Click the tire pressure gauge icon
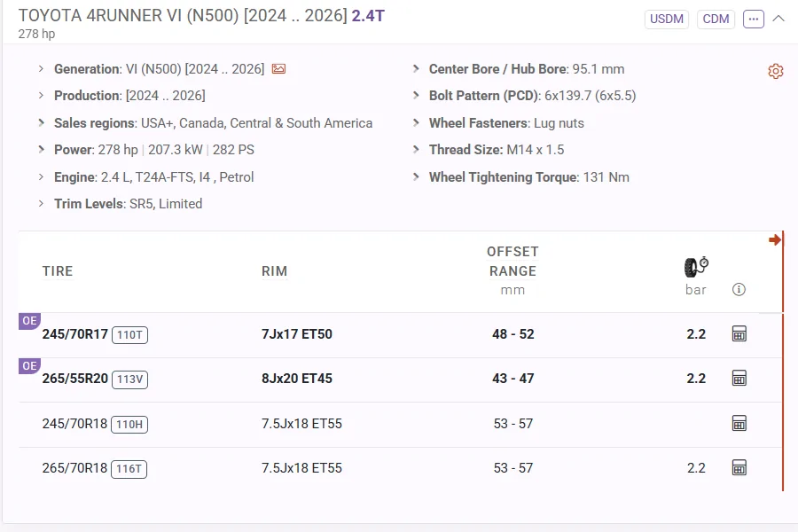Viewport: 798px width, 532px height. [696, 266]
